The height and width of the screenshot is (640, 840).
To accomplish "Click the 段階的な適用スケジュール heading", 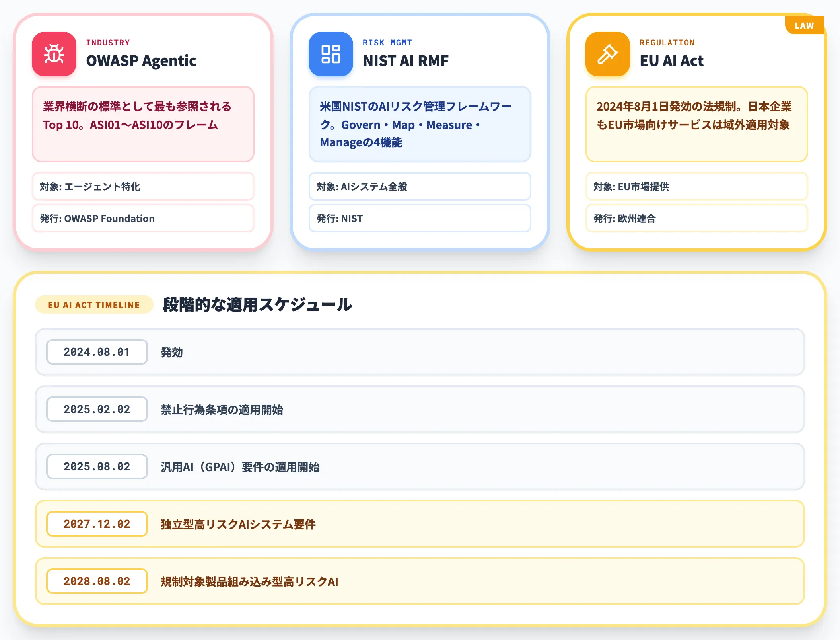I will 257,305.
